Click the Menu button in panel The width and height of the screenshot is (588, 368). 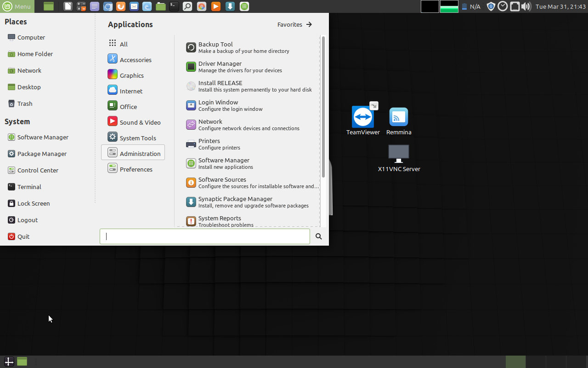point(17,6)
